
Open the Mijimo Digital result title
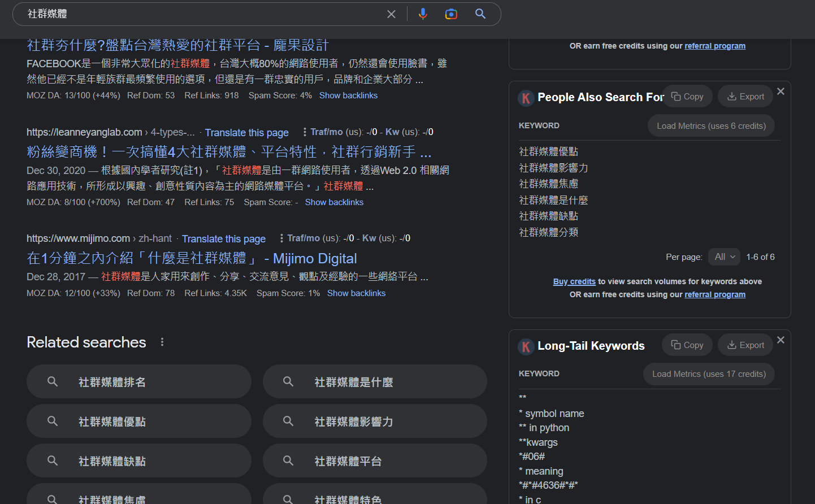(192, 259)
